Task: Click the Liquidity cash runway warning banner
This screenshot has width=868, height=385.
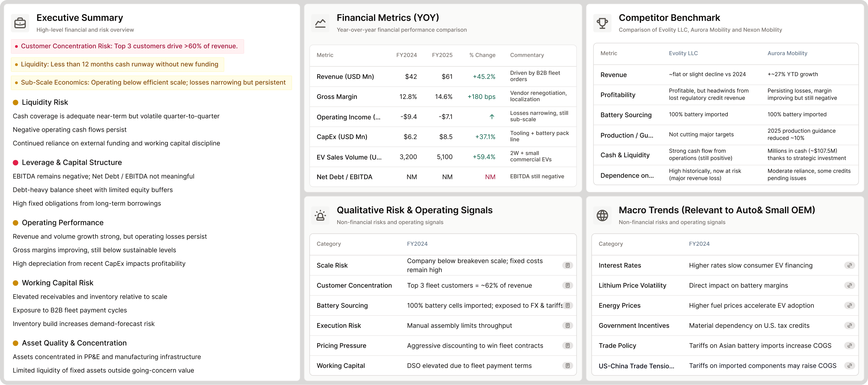Action: (118, 64)
